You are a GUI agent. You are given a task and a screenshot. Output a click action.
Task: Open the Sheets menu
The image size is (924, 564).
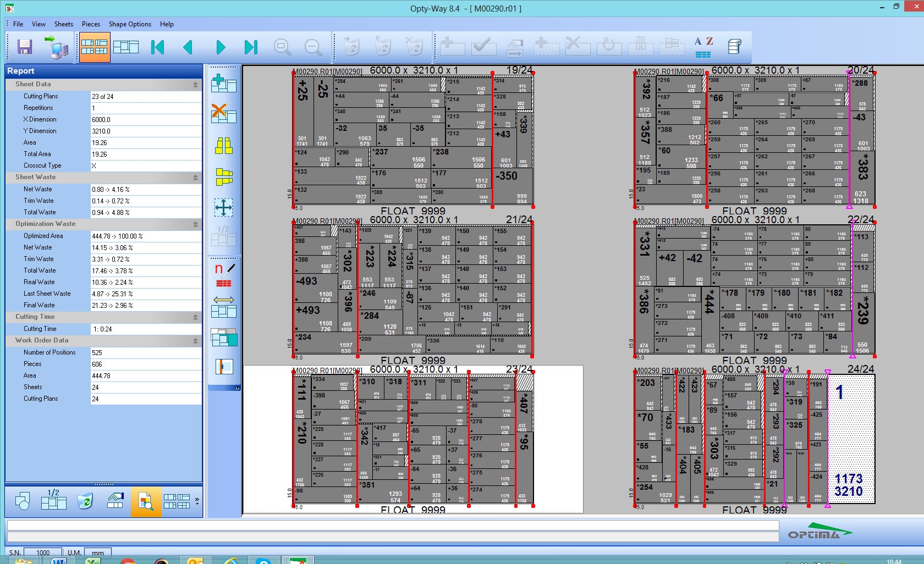[63, 24]
